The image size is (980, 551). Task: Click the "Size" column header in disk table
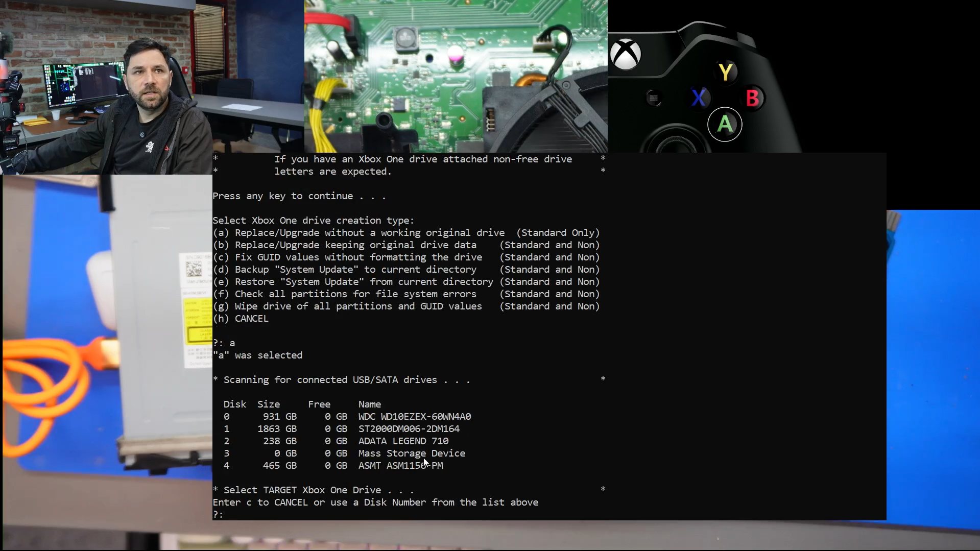tap(269, 404)
